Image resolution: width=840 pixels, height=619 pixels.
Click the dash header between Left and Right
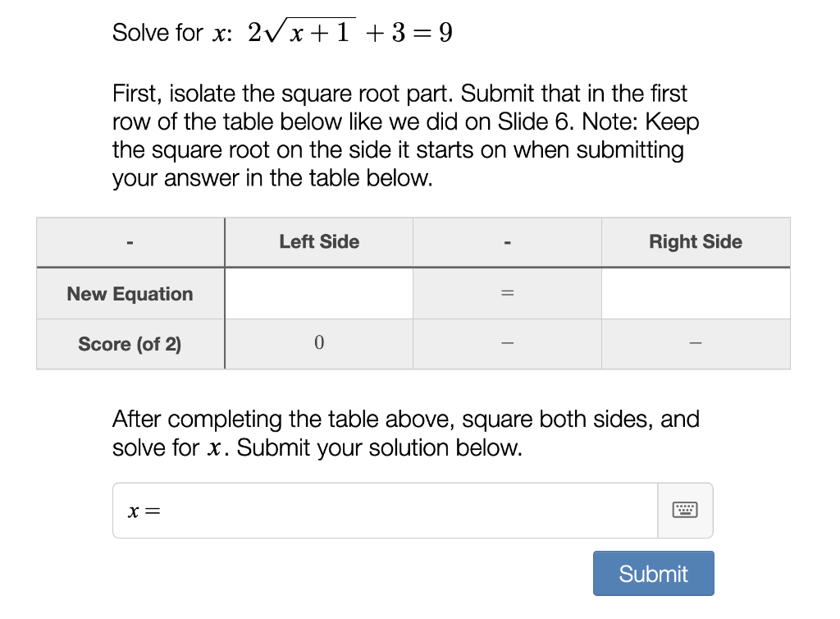click(x=507, y=241)
